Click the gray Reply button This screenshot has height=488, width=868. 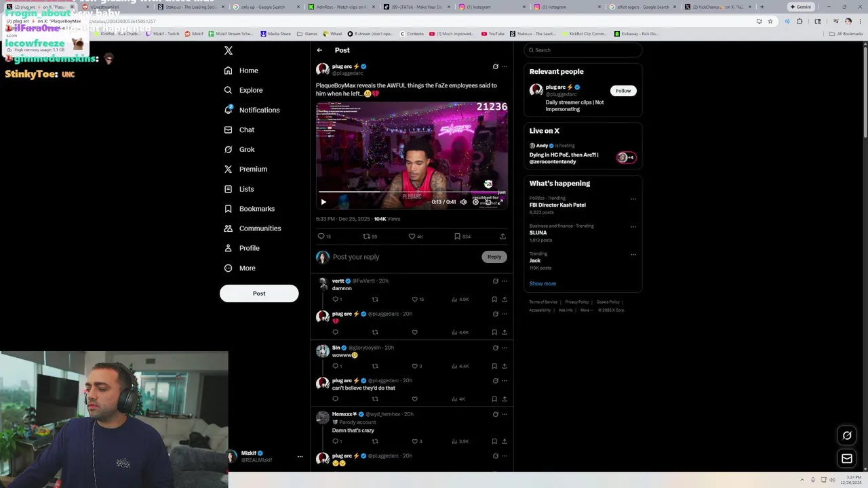point(494,257)
